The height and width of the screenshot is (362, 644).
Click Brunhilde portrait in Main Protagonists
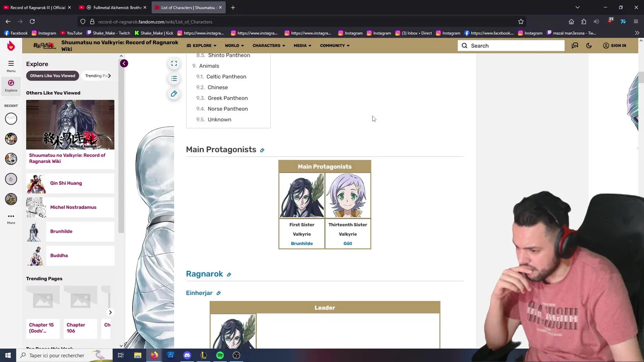pos(302,196)
